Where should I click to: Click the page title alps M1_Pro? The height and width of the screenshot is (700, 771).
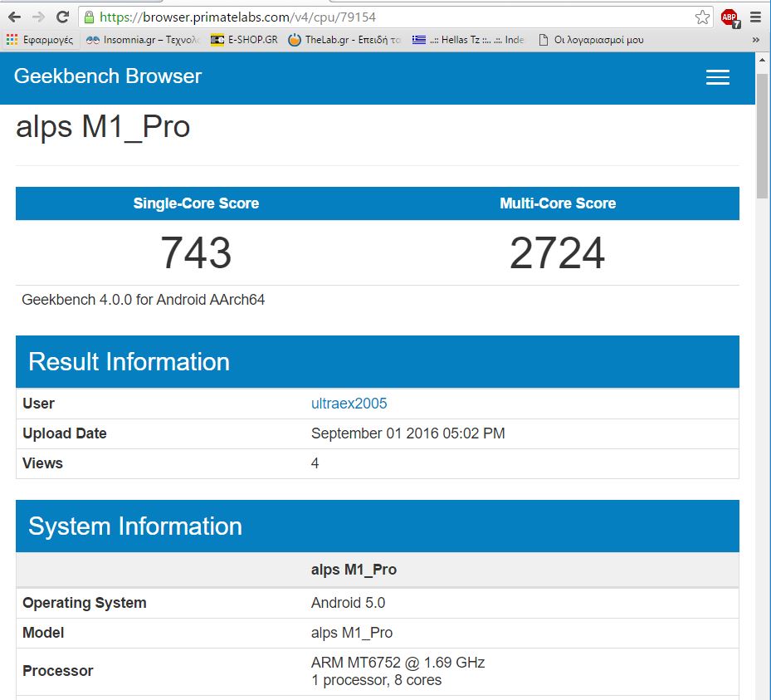pos(103,127)
